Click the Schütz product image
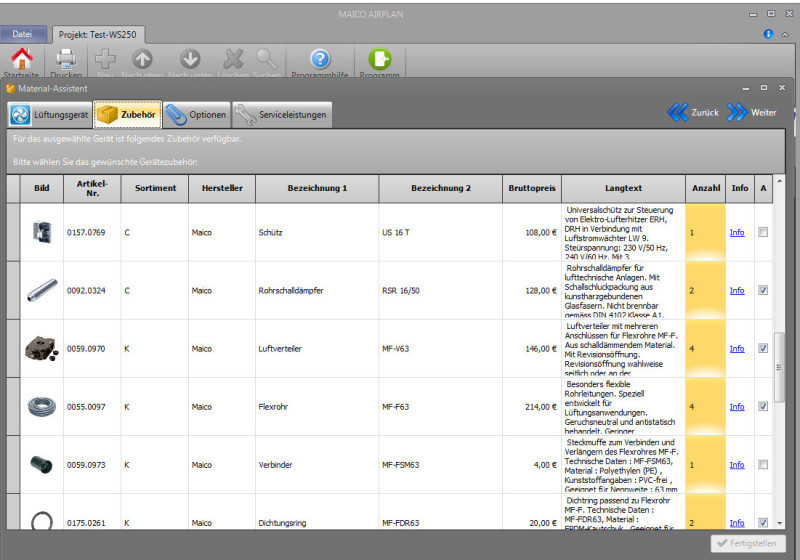800x560 pixels. [42, 232]
